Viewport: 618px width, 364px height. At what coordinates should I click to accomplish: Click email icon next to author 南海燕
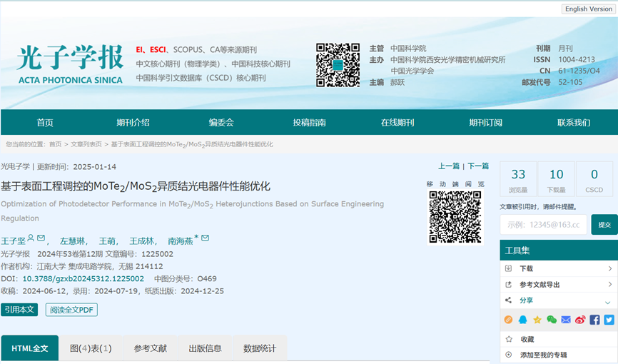pyautogui.click(x=206, y=238)
